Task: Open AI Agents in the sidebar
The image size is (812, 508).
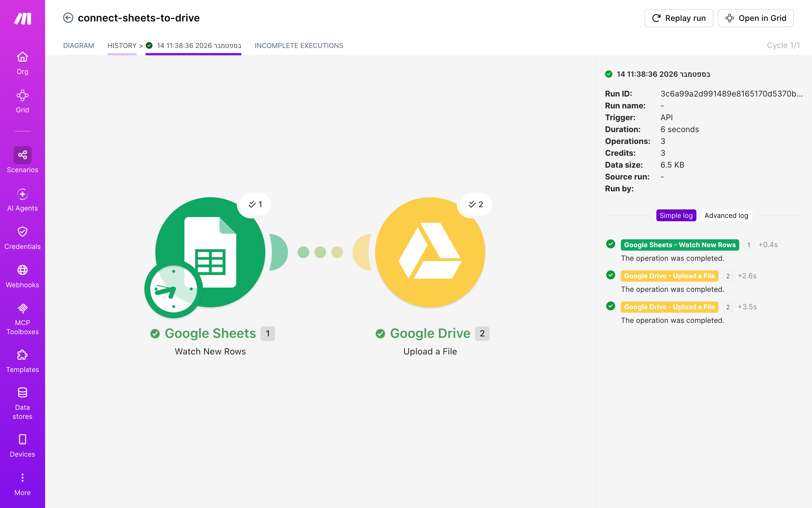Action: (23, 200)
